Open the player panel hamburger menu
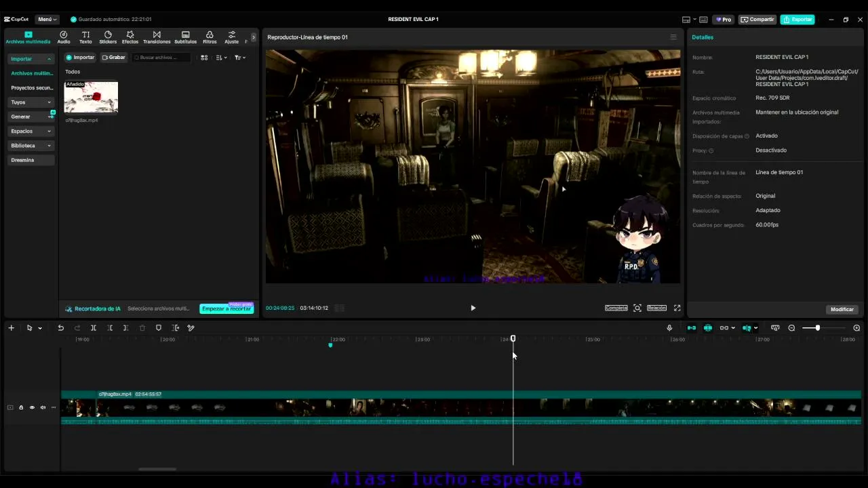Viewport: 868px width, 488px height. point(673,37)
